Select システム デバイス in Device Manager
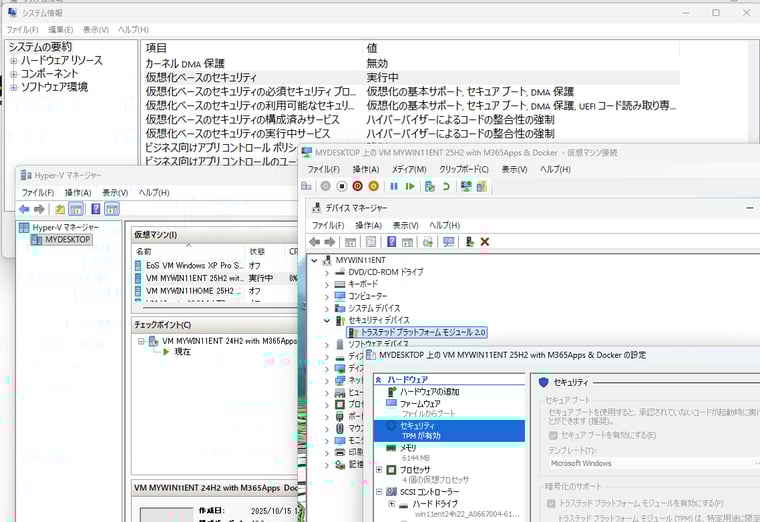This screenshot has width=760, height=522. (x=374, y=308)
